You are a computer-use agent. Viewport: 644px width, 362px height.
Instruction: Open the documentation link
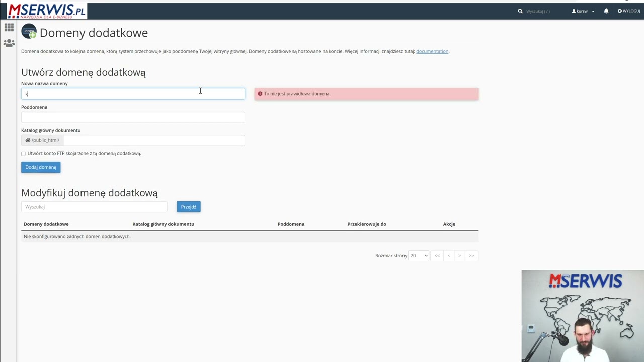[432, 51]
